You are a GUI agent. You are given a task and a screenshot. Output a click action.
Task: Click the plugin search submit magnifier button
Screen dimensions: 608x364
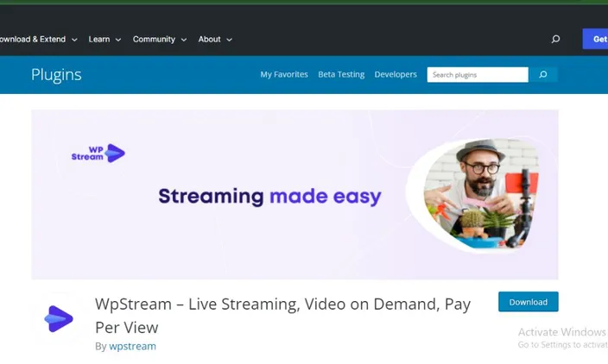[x=543, y=74]
